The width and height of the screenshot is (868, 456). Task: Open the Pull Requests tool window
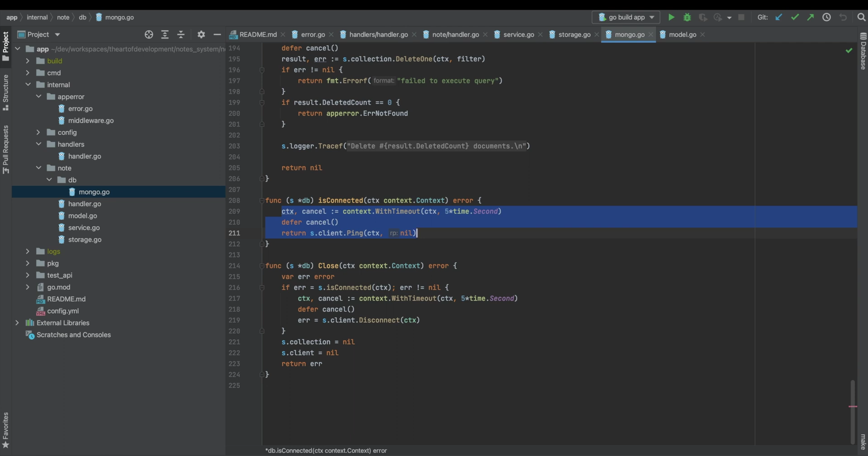coord(5,149)
